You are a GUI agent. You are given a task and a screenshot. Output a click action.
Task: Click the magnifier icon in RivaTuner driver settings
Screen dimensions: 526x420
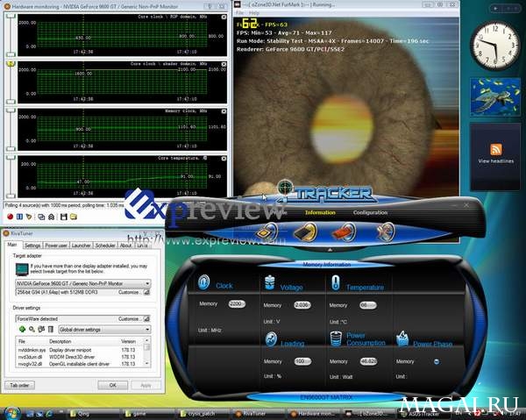click(x=32, y=330)
